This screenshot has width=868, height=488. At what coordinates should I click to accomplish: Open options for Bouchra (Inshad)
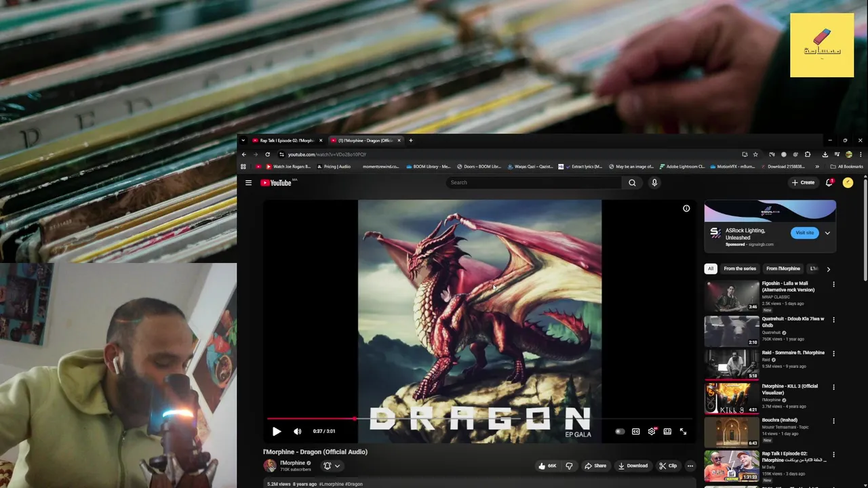point(833,422)
